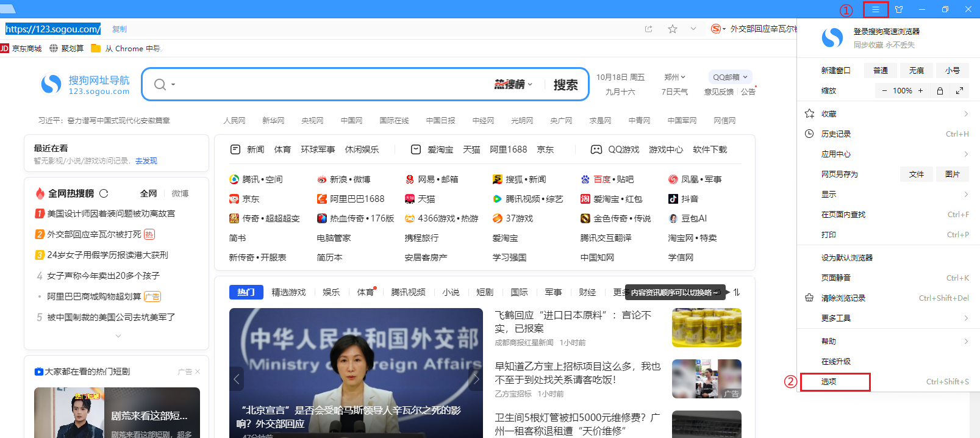This screenshot has height=438, width=980.
Task: Enter fullscreen with the expand arrows icon
Action: click(959, 91)
